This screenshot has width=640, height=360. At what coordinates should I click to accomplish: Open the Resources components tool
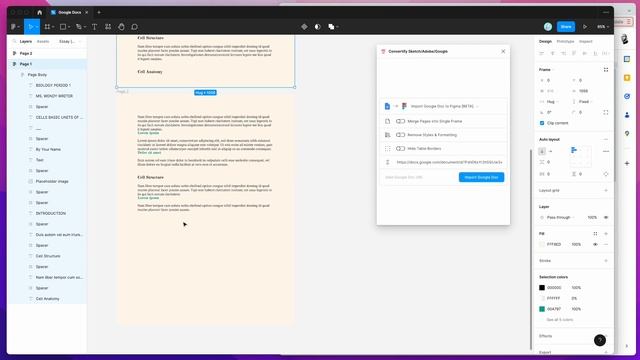[108, 27]
